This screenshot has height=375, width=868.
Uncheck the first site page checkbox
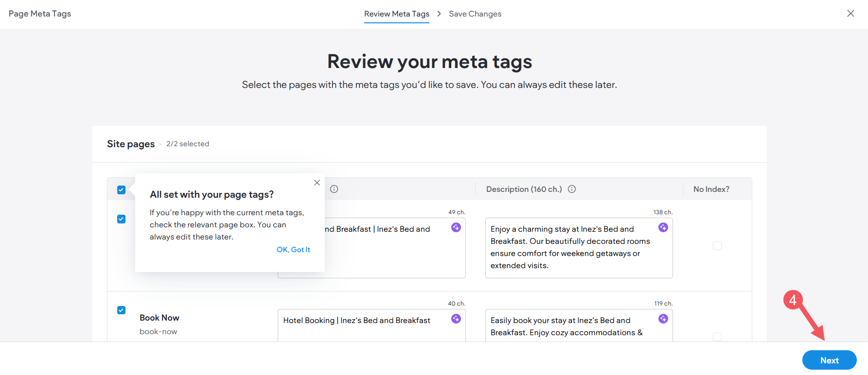[x=122, y=219]
